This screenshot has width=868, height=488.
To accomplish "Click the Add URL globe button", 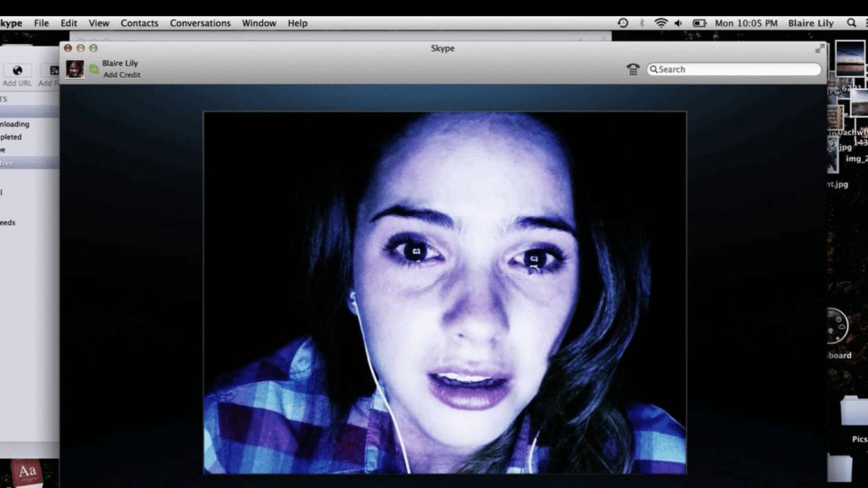I will [x=17, y=71].
